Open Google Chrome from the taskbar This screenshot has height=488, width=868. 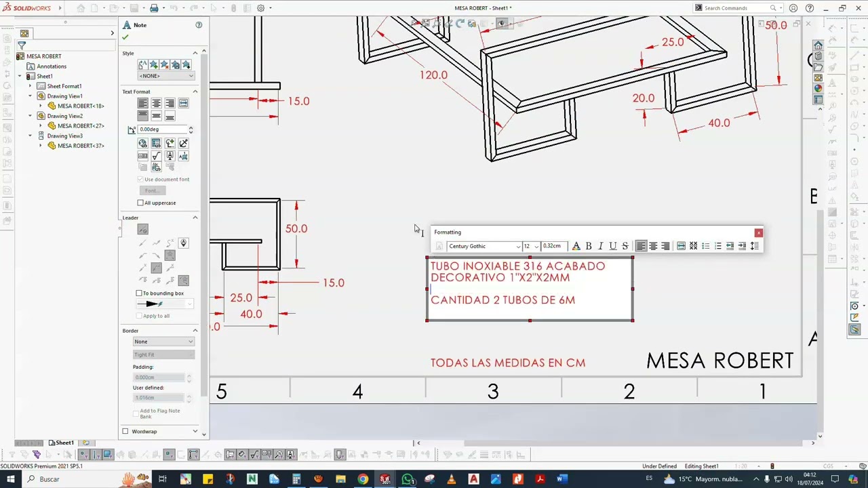(x=363, y=479)
